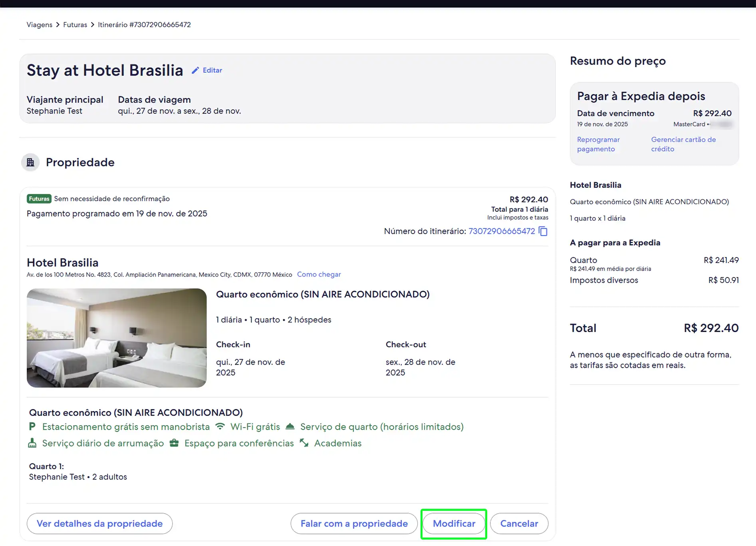The height and width of the screenshot is (546, 756).
Task: Click itinerary number 73072906665472 link
Action: click(x=502, y=231)
